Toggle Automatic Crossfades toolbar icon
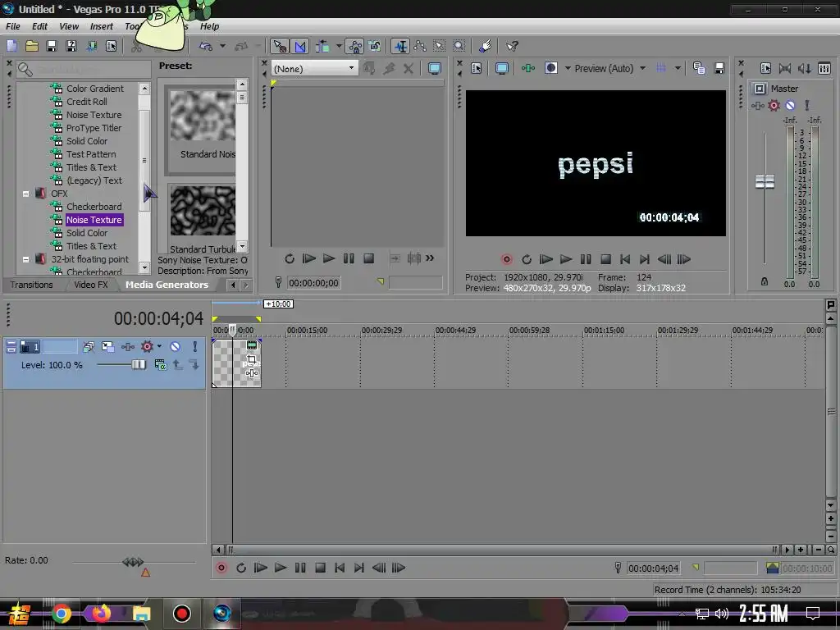This screenshot has width=840, height=630. coord(300,46)
